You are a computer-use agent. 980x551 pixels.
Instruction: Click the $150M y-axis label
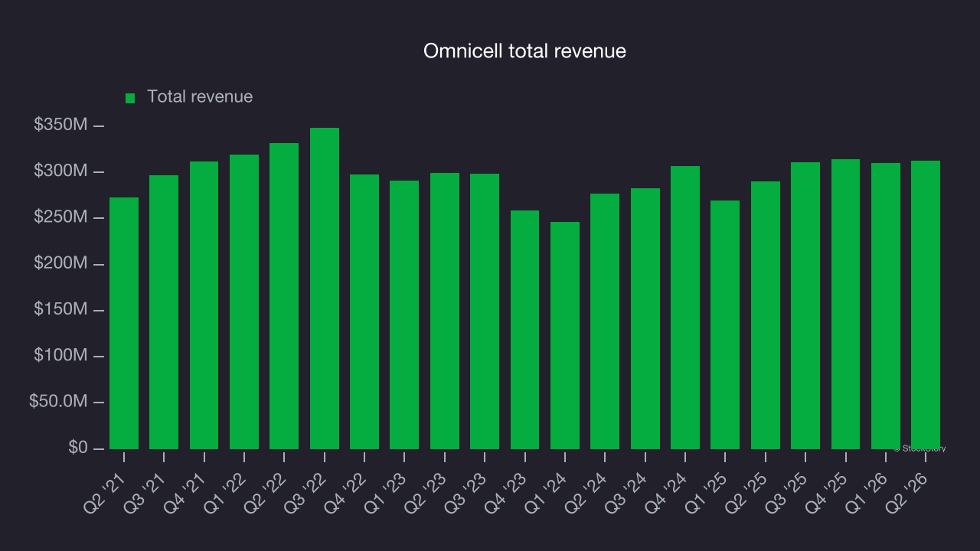point(60,310)
